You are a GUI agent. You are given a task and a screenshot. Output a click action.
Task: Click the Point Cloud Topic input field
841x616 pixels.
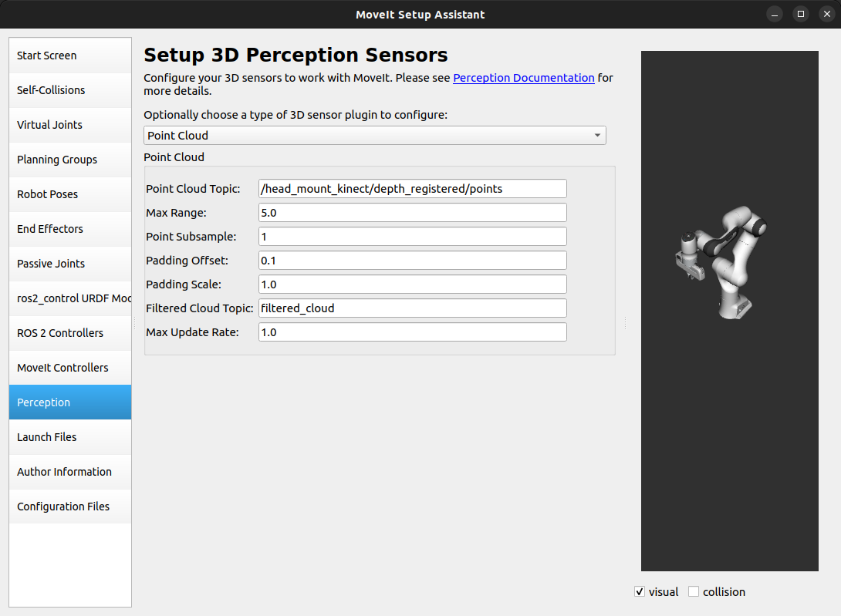(x=412, y=188)
